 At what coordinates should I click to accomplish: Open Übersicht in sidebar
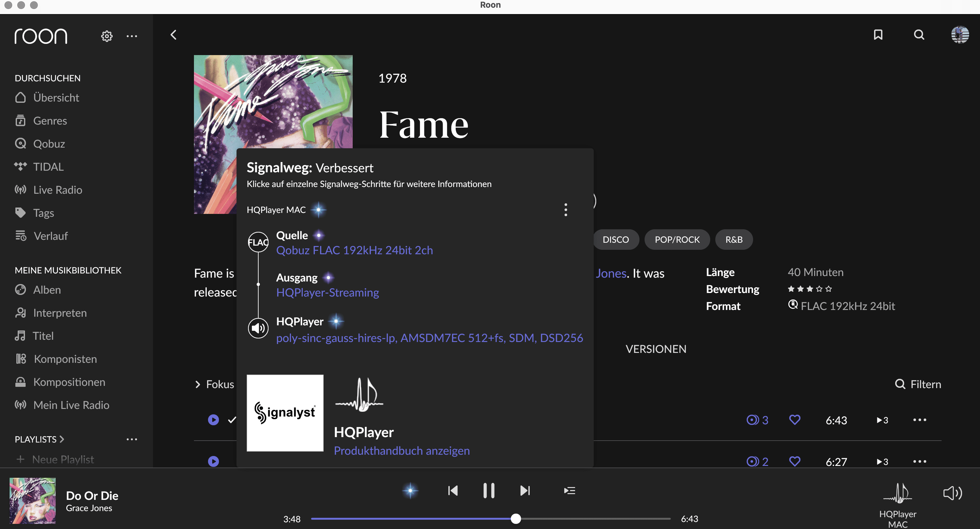pos(47,98)
